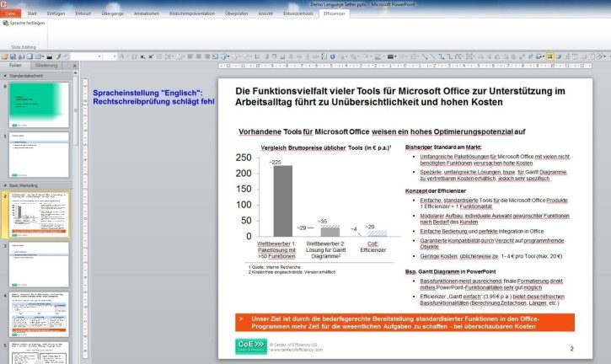Click the font color A icon
The width and height of the screenshot is (611, 364).
(121, 56)
